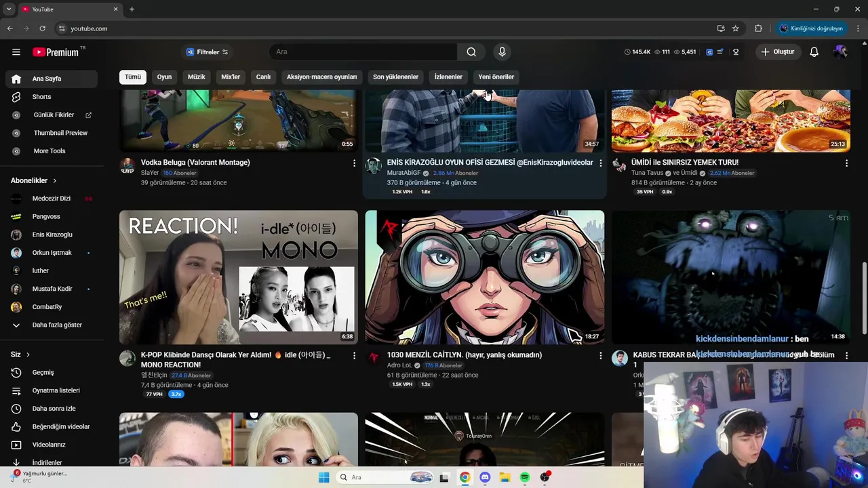Screen dimensions: 868x488
Task: Click the blue vidIQ icon in header
Action: click(x=709, y=52)
